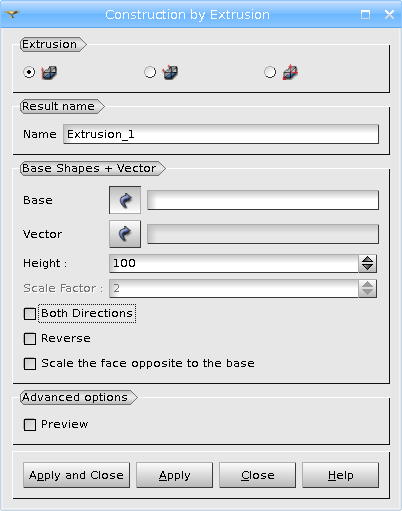Screen dimensions: 402x511
Task: Click the Vector selection arrow button
Action: pos(125,234)
